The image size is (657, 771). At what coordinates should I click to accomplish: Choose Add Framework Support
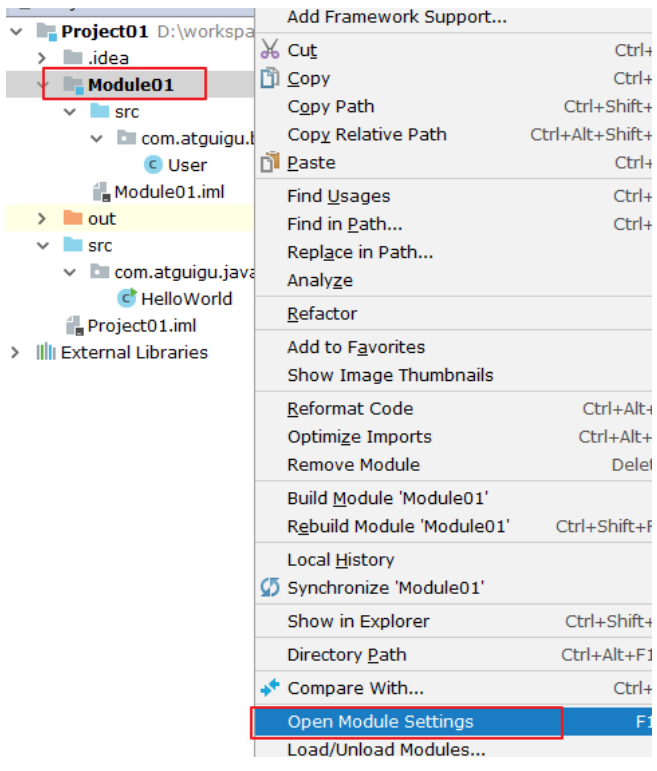(x=453, y=18)
